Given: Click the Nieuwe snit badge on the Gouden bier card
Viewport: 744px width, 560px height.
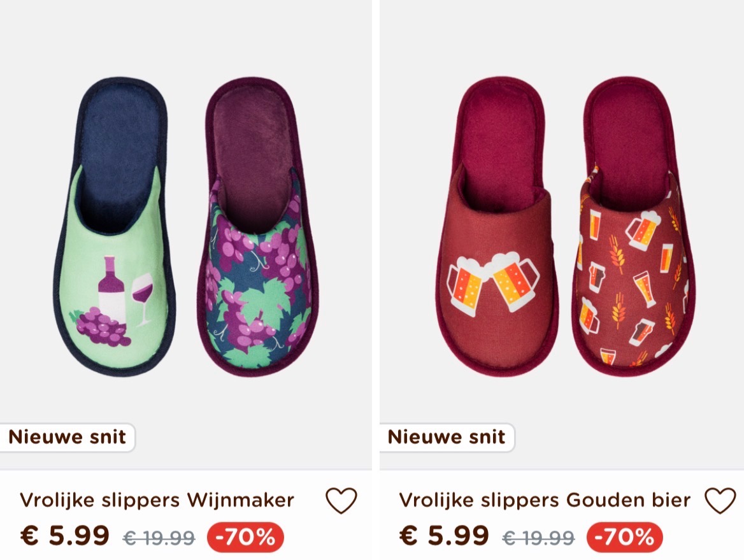Looking at the screenshot, I should [x=447, y=437].
